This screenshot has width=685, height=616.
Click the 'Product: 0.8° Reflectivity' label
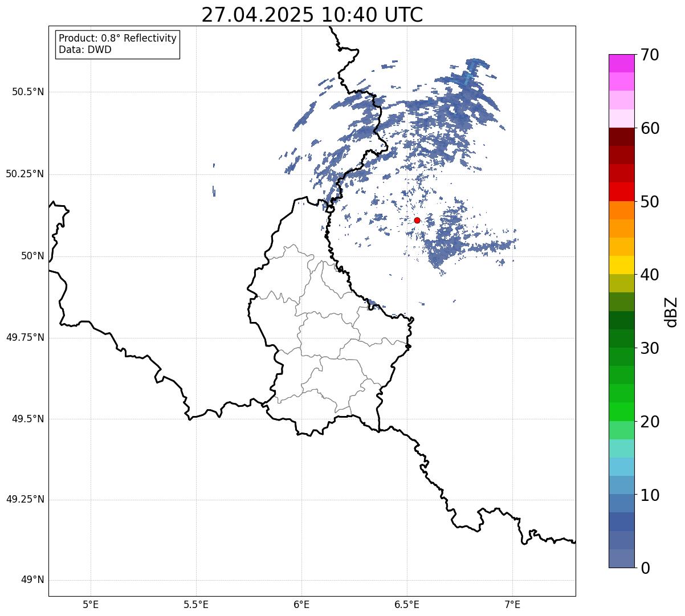(x=118, y=38)
